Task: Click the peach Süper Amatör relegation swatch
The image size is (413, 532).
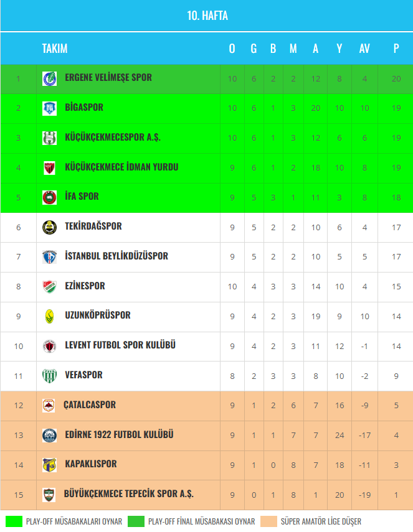Action: pyautogui.click(x=268, y=521)
